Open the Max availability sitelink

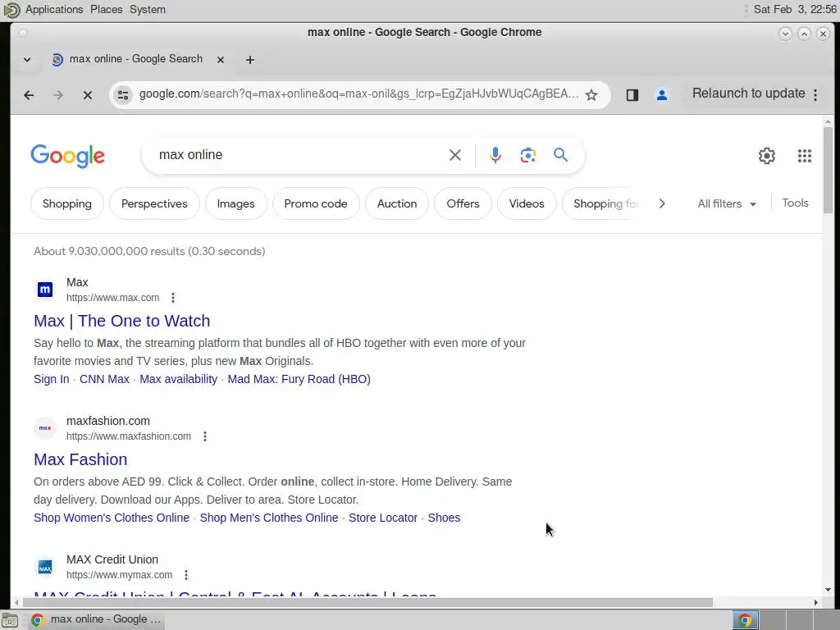178,380
